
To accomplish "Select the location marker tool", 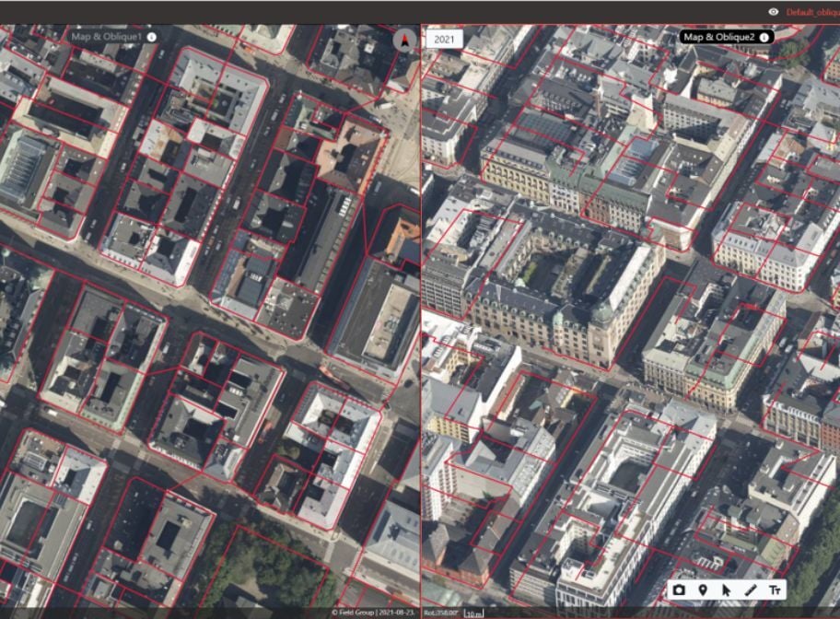I will click(703, 590).
